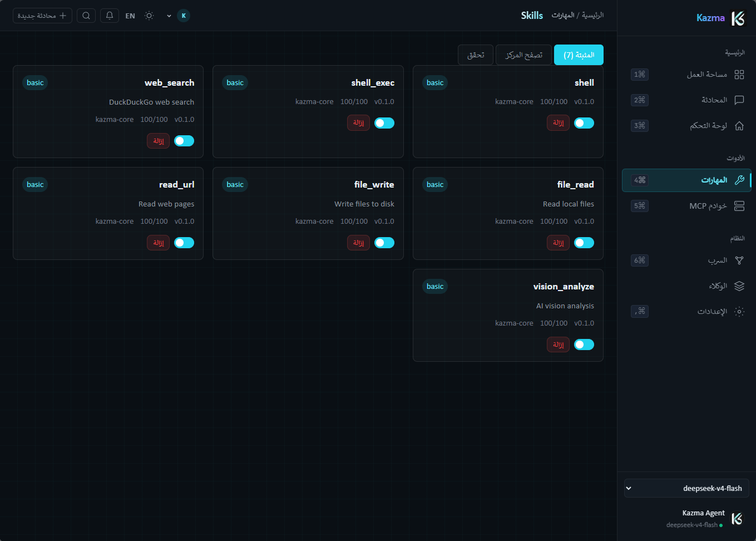Click the plus icon for new conversation

pos(63,16)
